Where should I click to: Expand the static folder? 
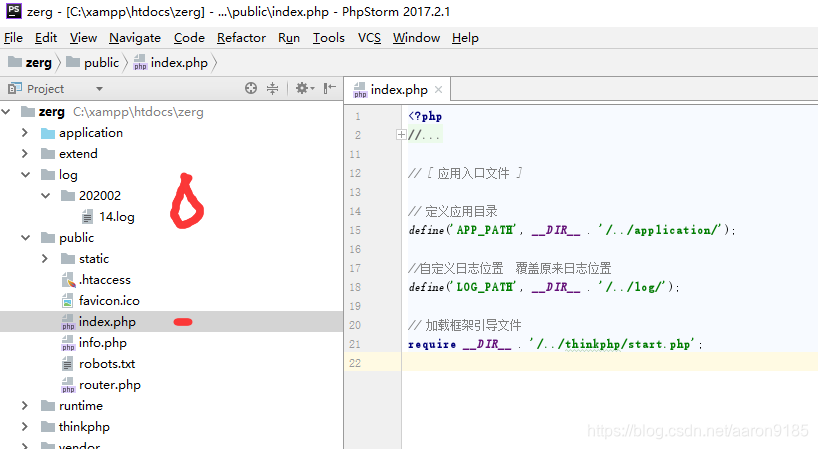click(x=45, y=259)
